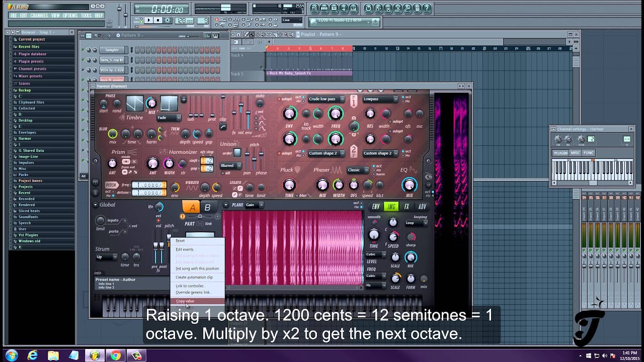
Task: Open the Classic phaser type dropdown
Action: [358, 170]
